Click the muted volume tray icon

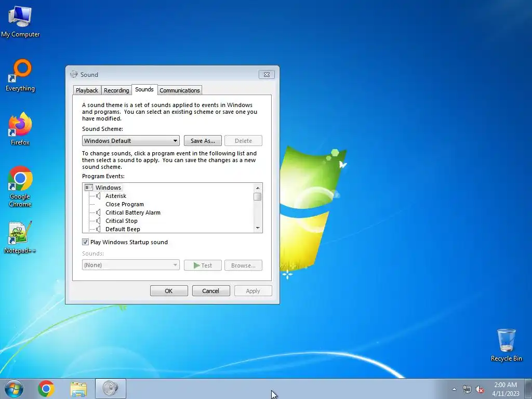coord(480,390)
